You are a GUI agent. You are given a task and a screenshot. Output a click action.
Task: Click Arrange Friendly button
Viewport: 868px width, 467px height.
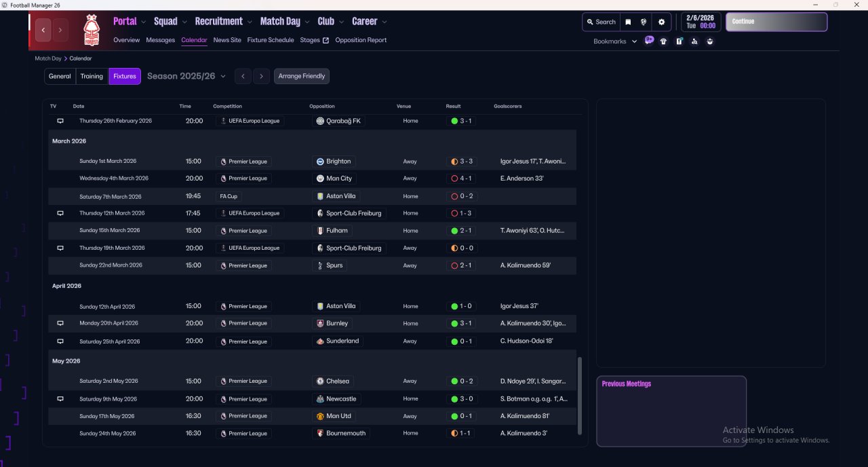click(x=302, y=76)
